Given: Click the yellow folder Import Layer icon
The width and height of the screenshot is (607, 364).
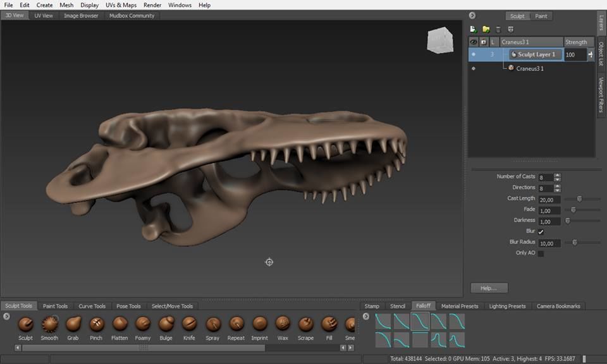Looking at the screenshot, I should click(486, 30).
